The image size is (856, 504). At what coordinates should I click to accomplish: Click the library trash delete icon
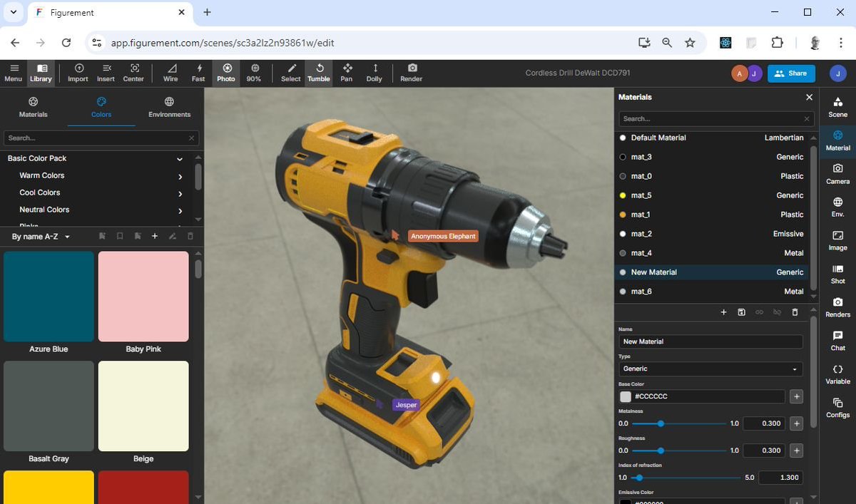(x=190, y=236)
